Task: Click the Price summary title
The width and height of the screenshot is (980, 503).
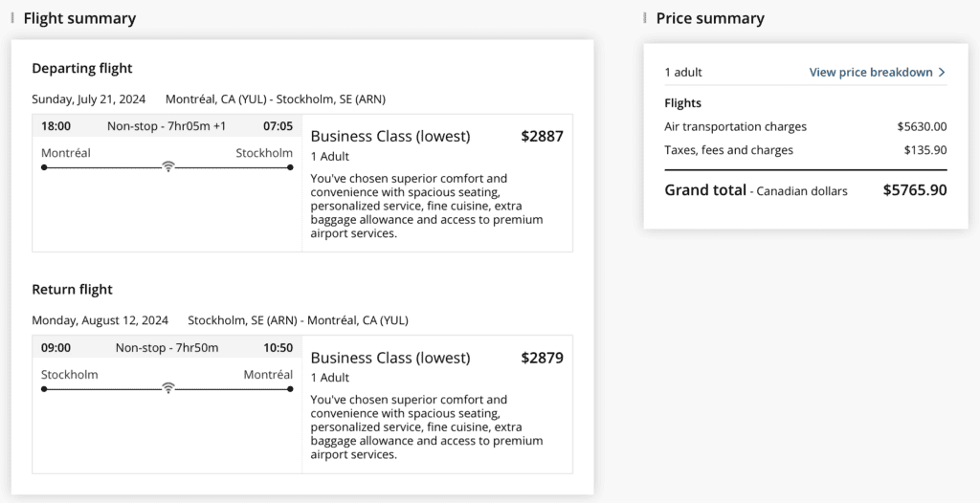Action: (710, 18)
